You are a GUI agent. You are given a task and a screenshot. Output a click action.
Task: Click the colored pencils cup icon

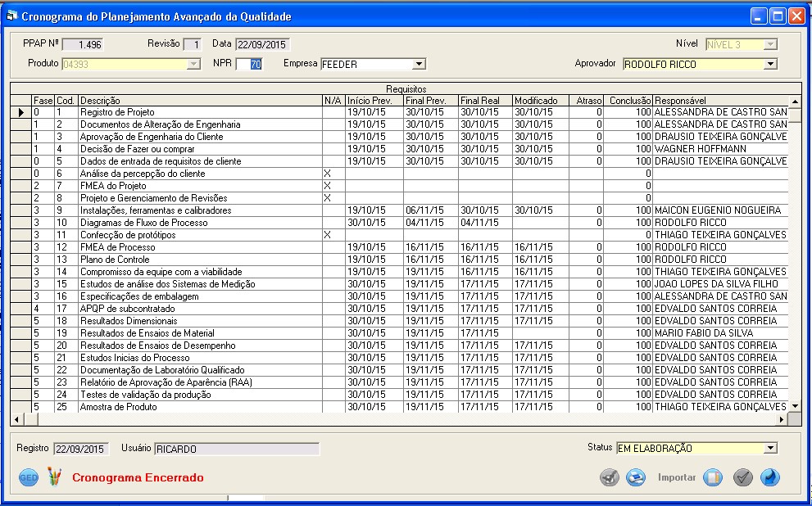(x=54, y=477)
